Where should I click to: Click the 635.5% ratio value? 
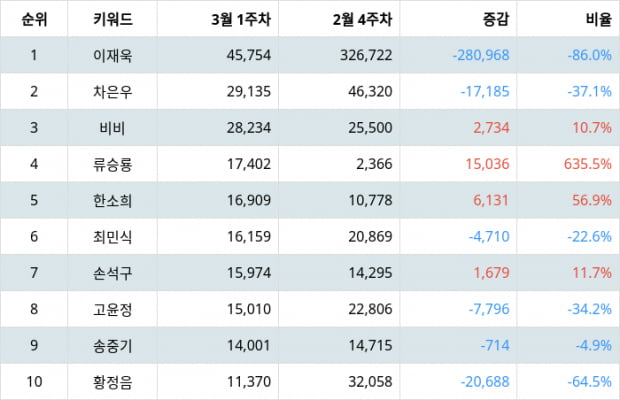(588, 164)
